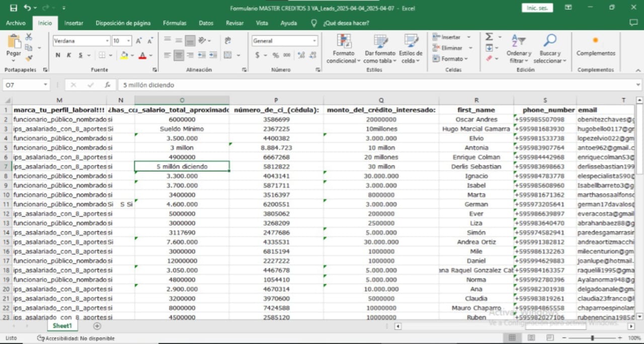
Task: Open the font size 10 dropdown
Action: [129, 41]
